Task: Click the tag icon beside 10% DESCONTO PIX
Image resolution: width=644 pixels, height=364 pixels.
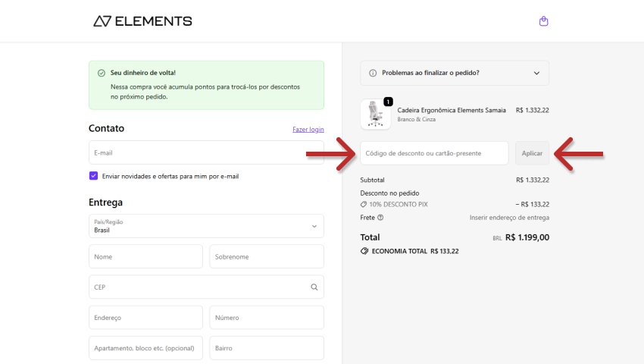Action: 364,205
